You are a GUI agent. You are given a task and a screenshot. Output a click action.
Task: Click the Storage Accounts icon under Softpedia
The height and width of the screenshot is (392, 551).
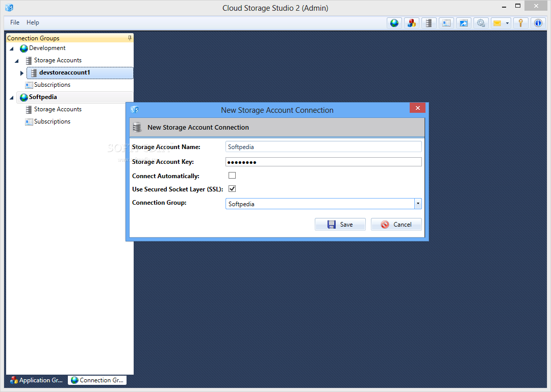[29, 109]
